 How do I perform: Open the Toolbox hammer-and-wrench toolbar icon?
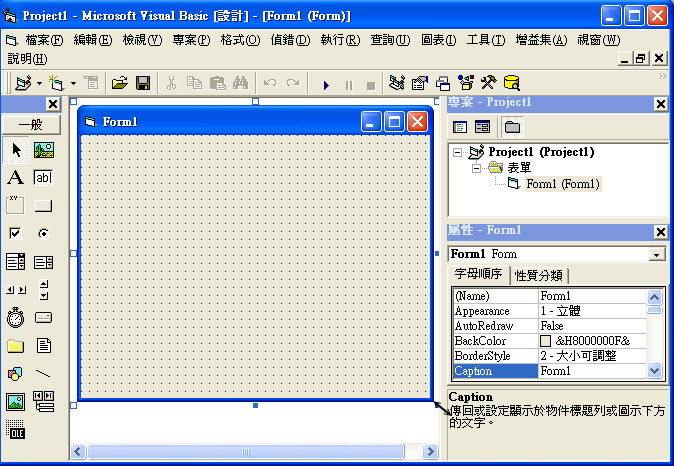(x=489, y=84)
